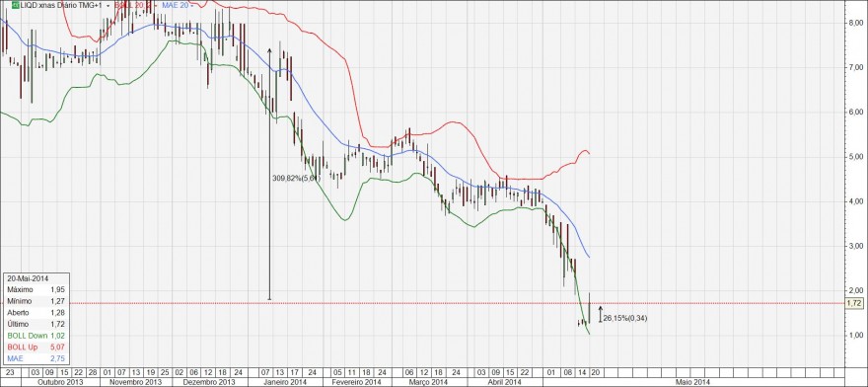Click the 8,00 price axis label
Viewport: 868px width, 387px height.
[857, 23]
